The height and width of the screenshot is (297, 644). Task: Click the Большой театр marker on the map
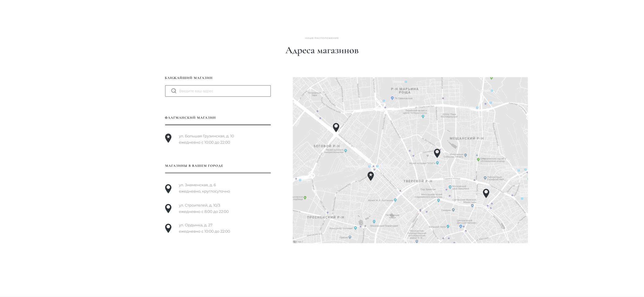pos(448,227)
